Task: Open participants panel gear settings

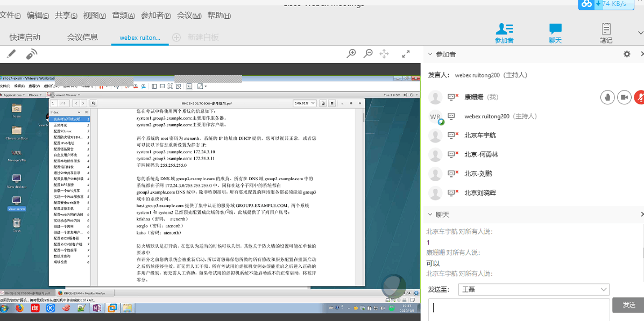Action: [x=627, y=54]
